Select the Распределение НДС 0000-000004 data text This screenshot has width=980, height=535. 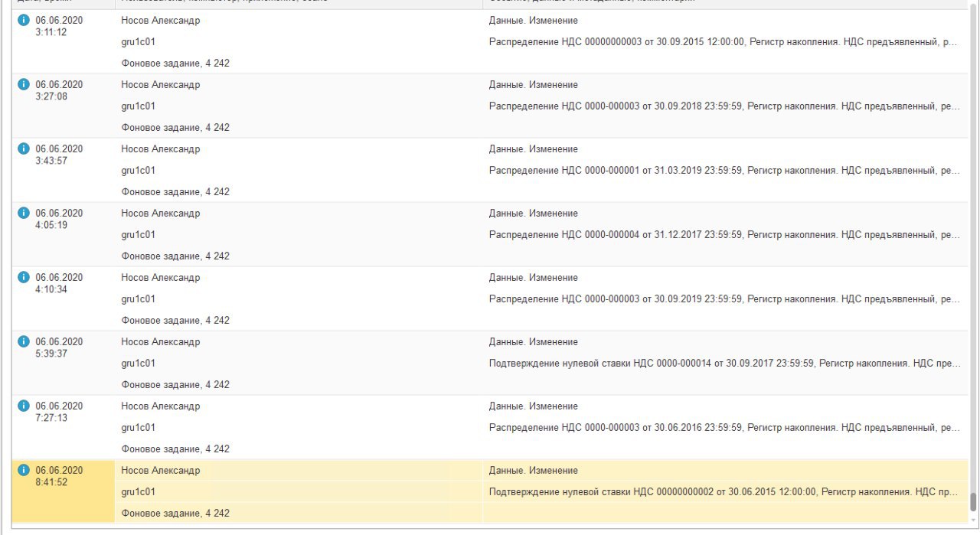tap(723, 235)
